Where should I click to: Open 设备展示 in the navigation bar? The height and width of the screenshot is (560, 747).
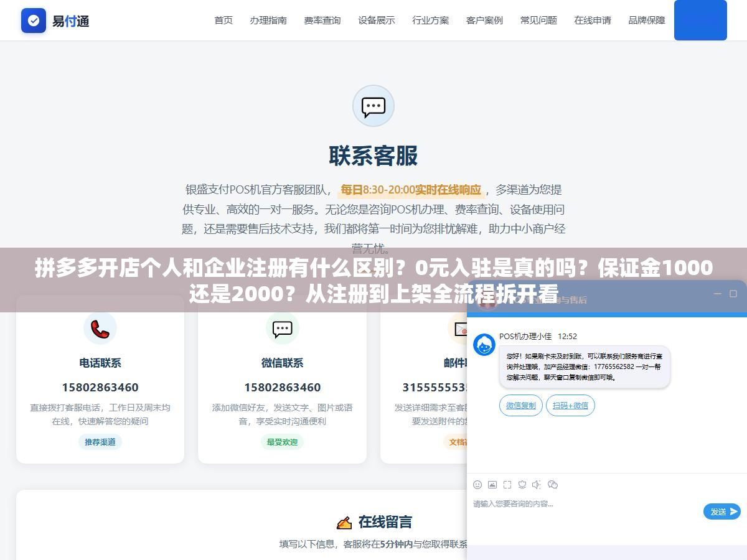[x=377, y=21]
